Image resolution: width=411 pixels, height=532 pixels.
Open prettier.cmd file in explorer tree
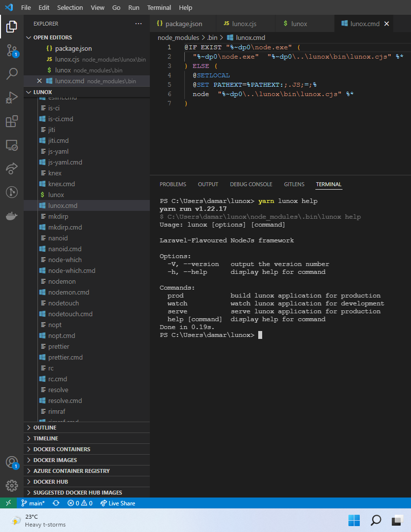point(87,357)
